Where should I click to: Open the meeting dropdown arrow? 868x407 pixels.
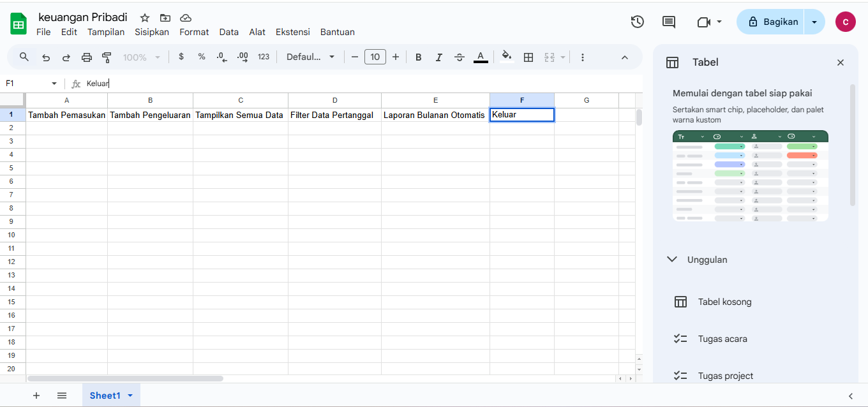[x=719, y=22]
